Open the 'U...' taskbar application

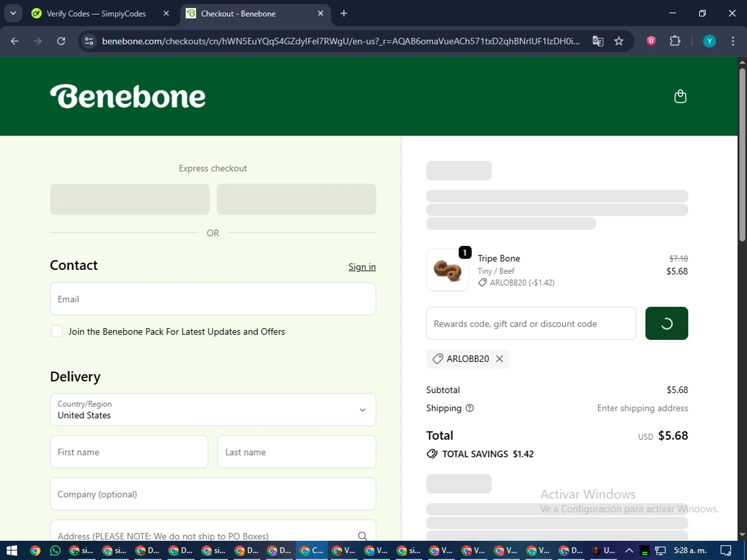point(604,550)
